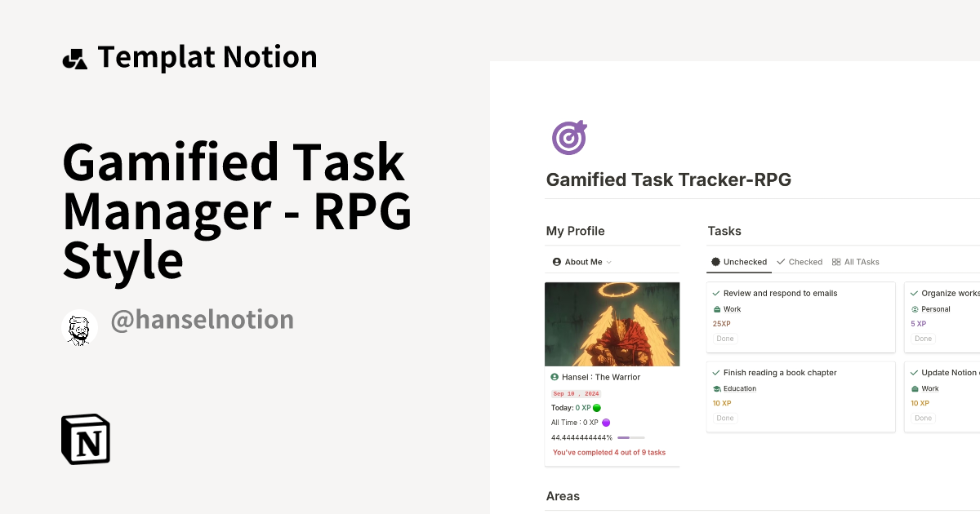980x514 pixels.
Task: Click the Personal category face icon
Action: (915, 309)
